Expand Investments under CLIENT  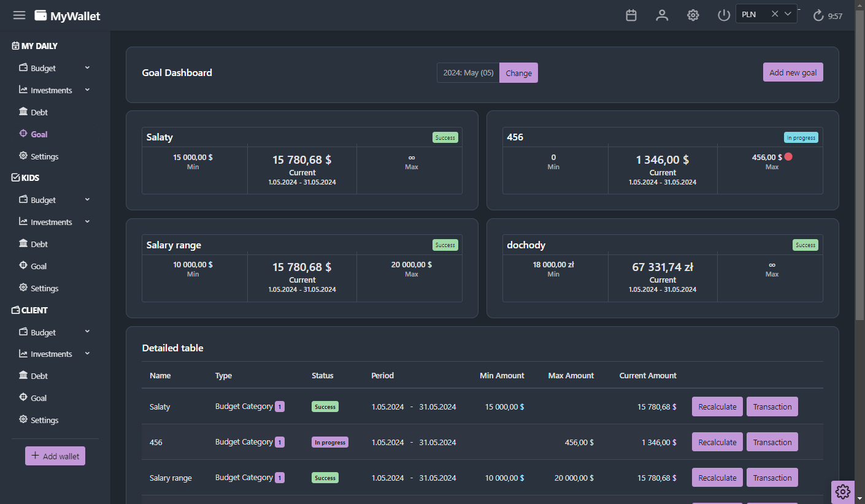click(87, 353)
